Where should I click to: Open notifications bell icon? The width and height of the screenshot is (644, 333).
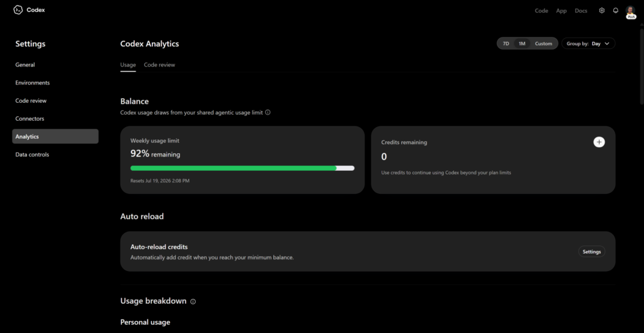615,11
